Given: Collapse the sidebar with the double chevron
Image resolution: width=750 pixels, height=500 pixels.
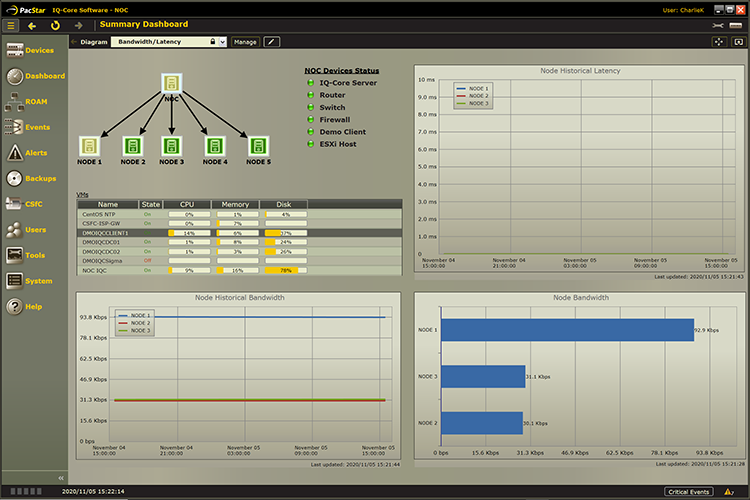Looking at the screenshot, I should click(61, 478).
